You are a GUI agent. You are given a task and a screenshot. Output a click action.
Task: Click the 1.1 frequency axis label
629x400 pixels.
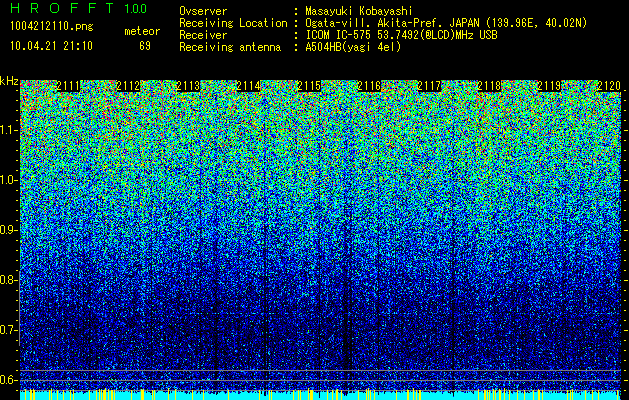pyautogui.click(x=9, y=130)
